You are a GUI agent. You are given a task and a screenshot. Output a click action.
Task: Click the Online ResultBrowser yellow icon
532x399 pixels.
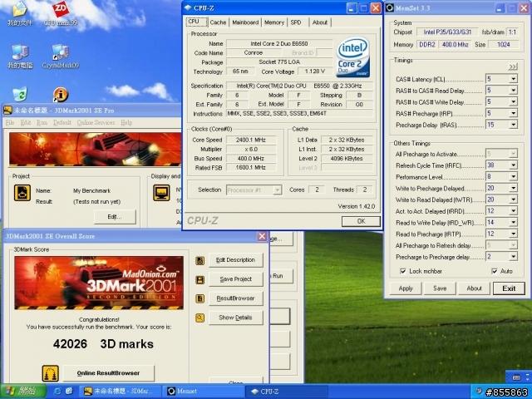[51, 373]
